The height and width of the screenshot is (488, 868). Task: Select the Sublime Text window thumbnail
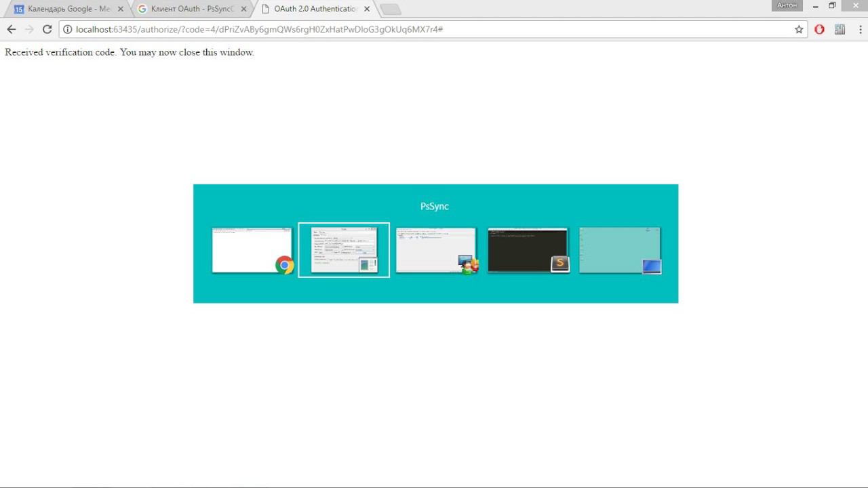(x=528, y=250)
